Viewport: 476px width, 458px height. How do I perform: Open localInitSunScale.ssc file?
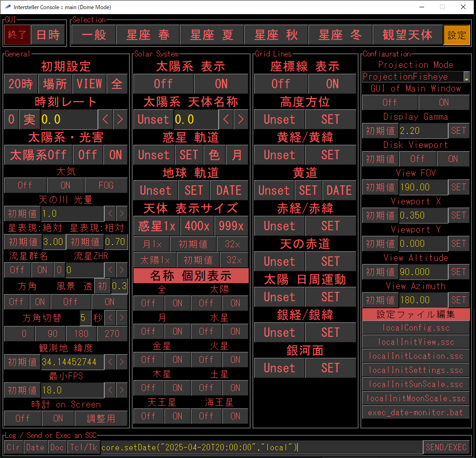tap(416, 384)
